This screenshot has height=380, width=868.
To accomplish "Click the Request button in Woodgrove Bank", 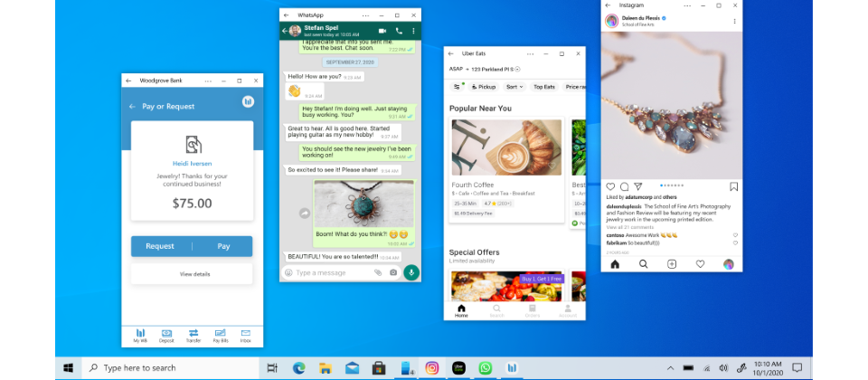I will tap(160, 246).
